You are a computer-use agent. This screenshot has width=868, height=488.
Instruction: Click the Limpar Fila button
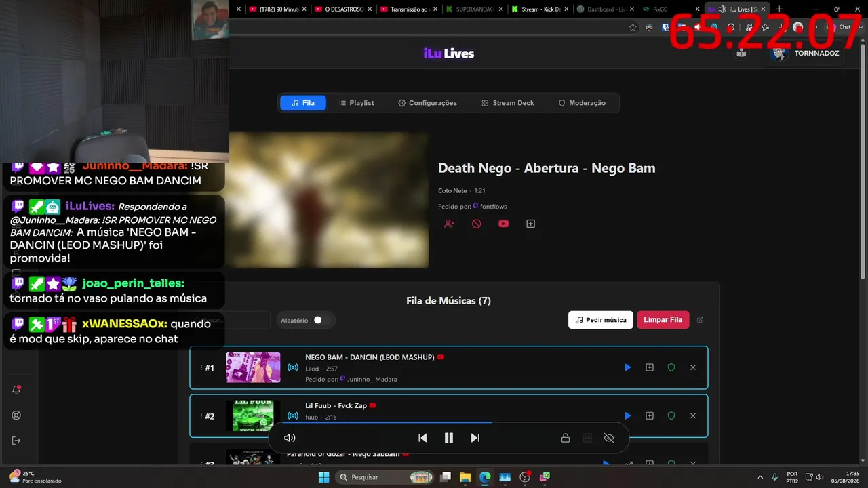663,320
